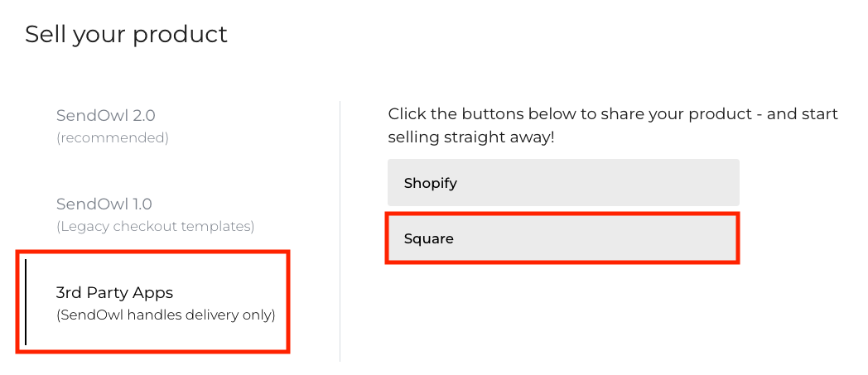This screenshot has width=868, height=375.
Task: Click the "SendOwl 1.0" title text
Action: [x=104, y=204]
